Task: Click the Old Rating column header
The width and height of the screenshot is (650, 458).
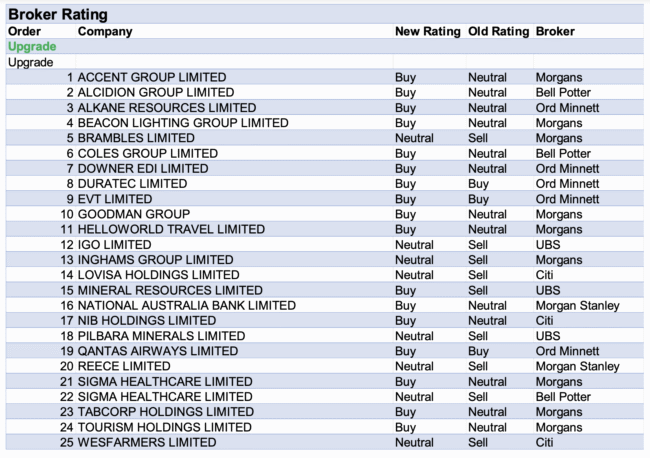Action: [498, 32]
